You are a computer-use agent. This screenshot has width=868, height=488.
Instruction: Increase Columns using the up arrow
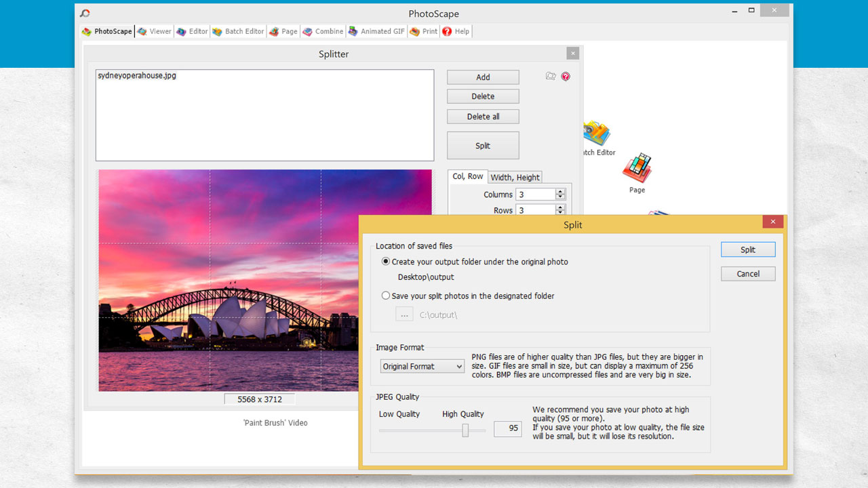click(560, 191)
